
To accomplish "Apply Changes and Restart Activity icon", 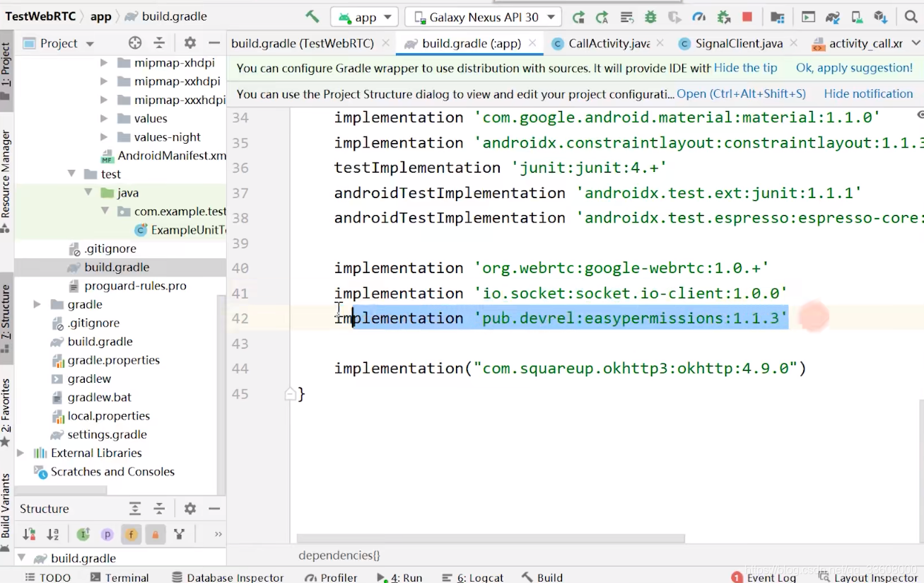I will [602, 17].
